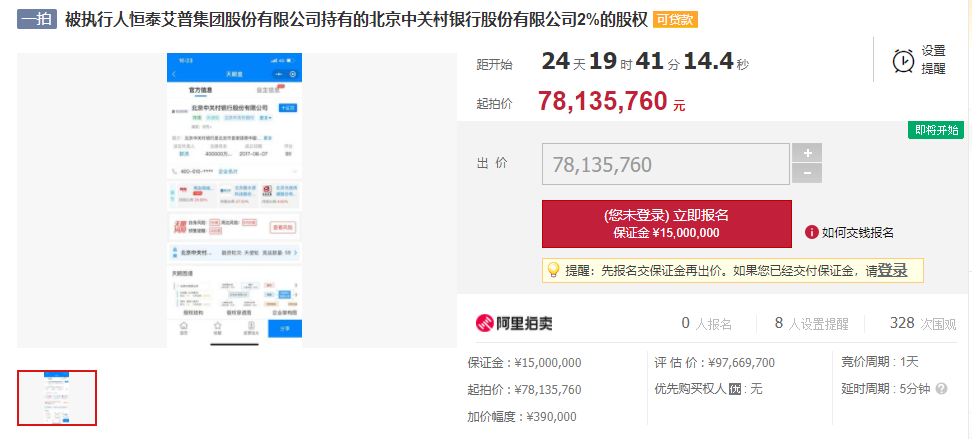Screen dimensions: 972x439
Task: Click the 即将开始 green status tag
Action: tap(936, 130)
